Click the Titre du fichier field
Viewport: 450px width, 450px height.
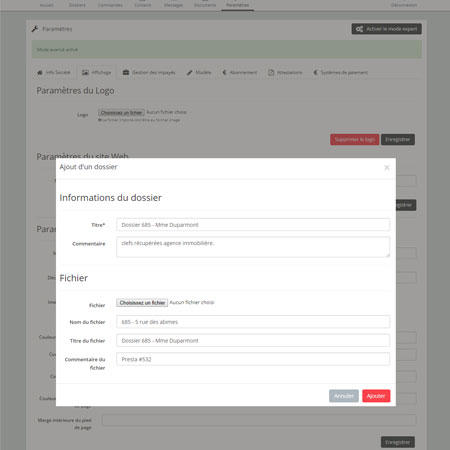[253, 341]
